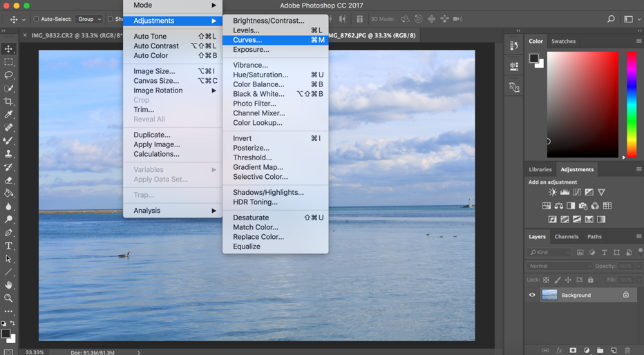Screen dimensions: 644x355
Task: Select the Quick Selection tool
Action: pyautogui.click(x=8, y=88)
